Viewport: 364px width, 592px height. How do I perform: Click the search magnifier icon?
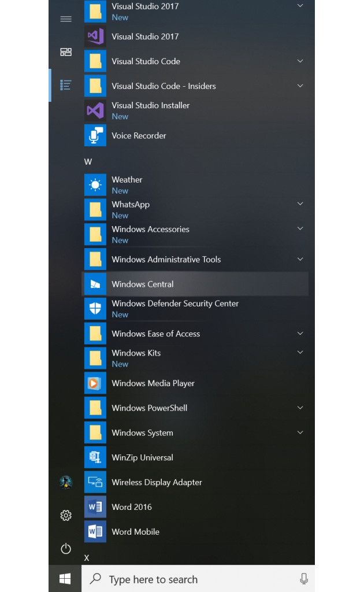click(96, 578)
